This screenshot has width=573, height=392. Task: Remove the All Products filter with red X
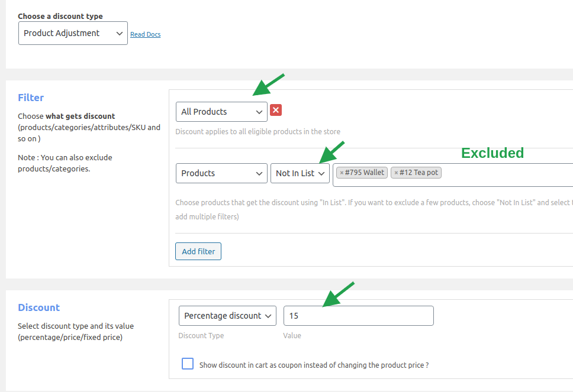(x=276, y=111)
